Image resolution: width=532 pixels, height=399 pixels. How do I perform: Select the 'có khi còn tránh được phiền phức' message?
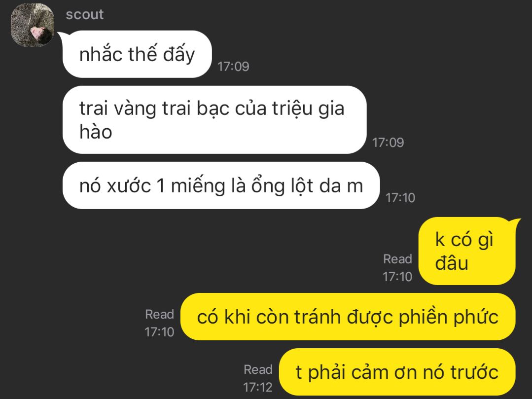[x=348, y=317]
